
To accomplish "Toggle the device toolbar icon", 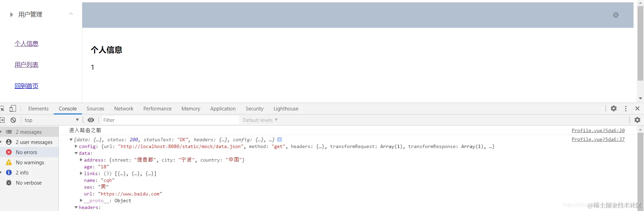I will pyautogui.click(x=13, y=108).
